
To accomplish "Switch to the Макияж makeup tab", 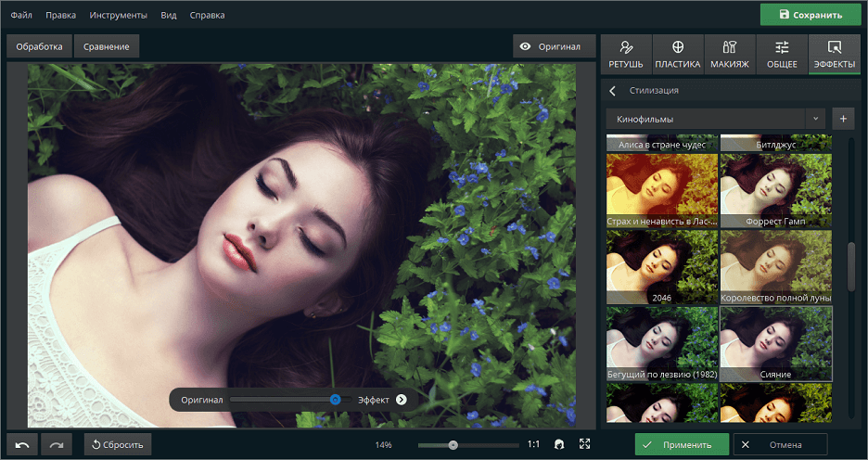I will pos(730,54).
